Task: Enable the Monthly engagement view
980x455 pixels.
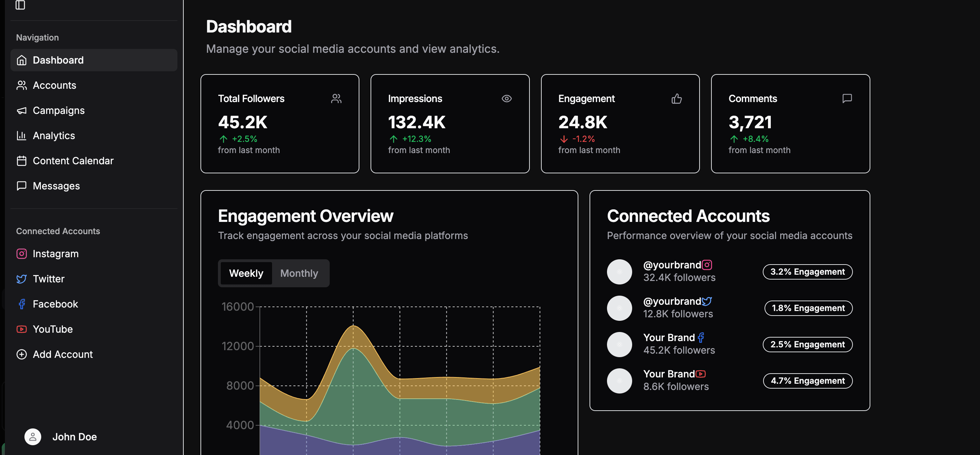Action: [x=299, y=273]
